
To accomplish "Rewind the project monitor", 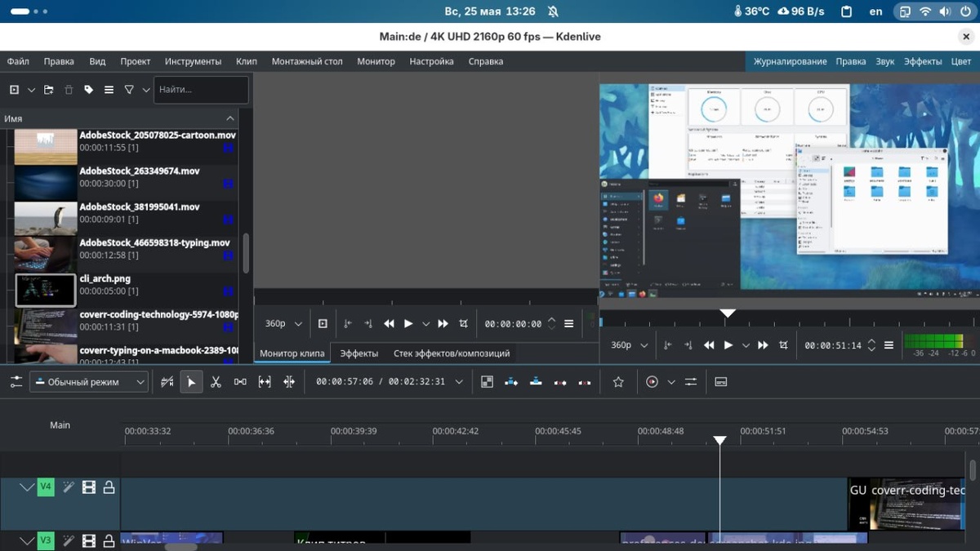I will tap(709, 344).
